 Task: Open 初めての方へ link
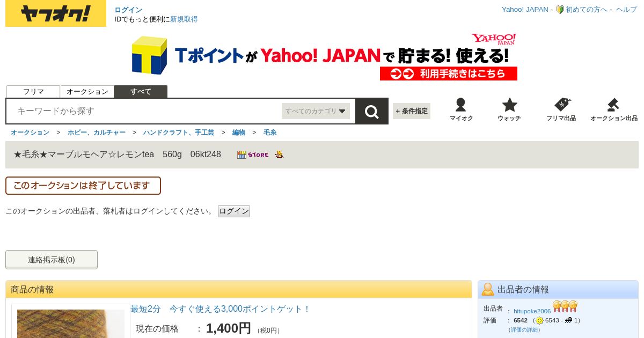[587, 10]
